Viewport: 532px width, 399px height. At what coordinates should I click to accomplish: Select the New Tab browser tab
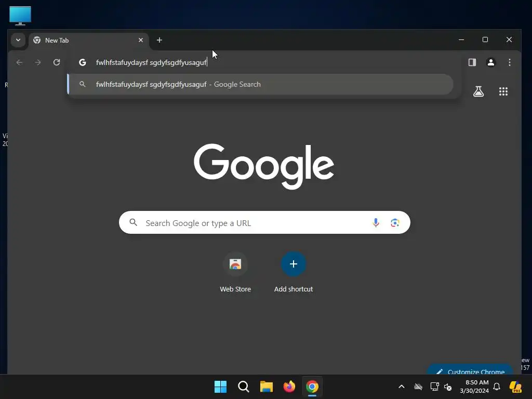coord(88,41)
